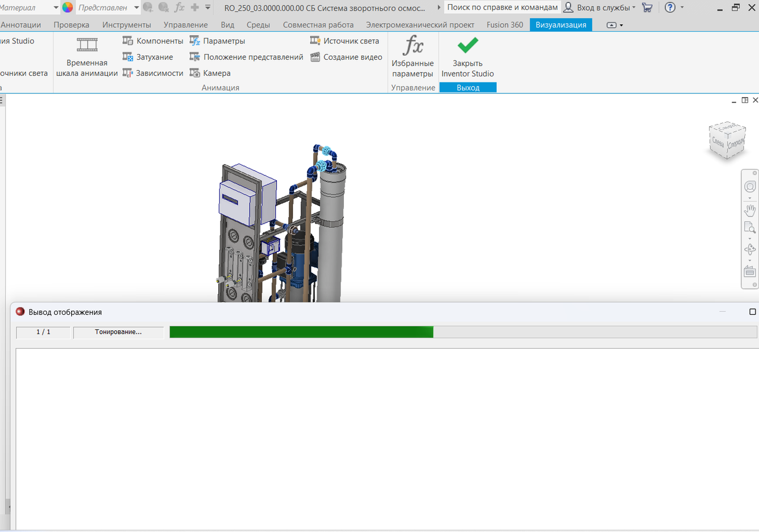Expand the navigation wheel dropdown arrow
The image size is (759, 532).
(x=750, y=197)
